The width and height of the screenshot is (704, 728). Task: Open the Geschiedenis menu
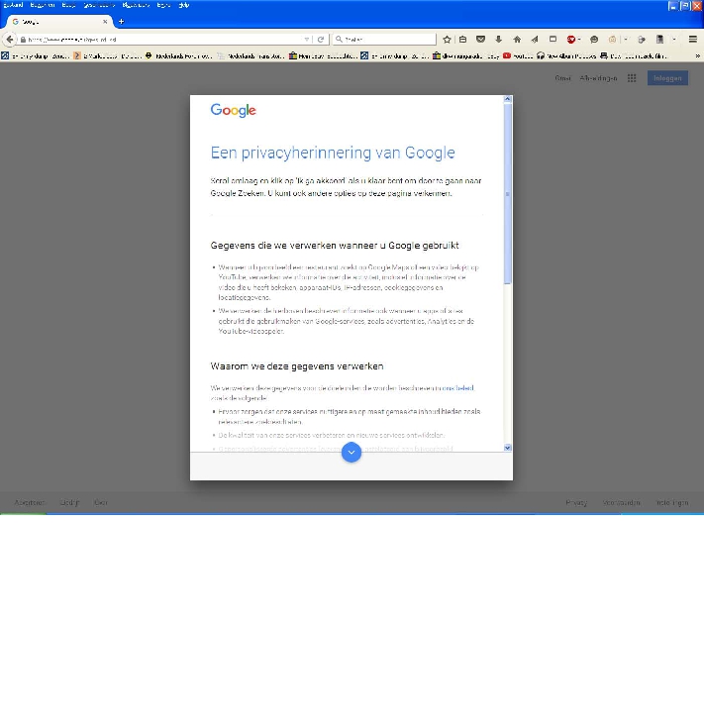(x=99, y=5)
